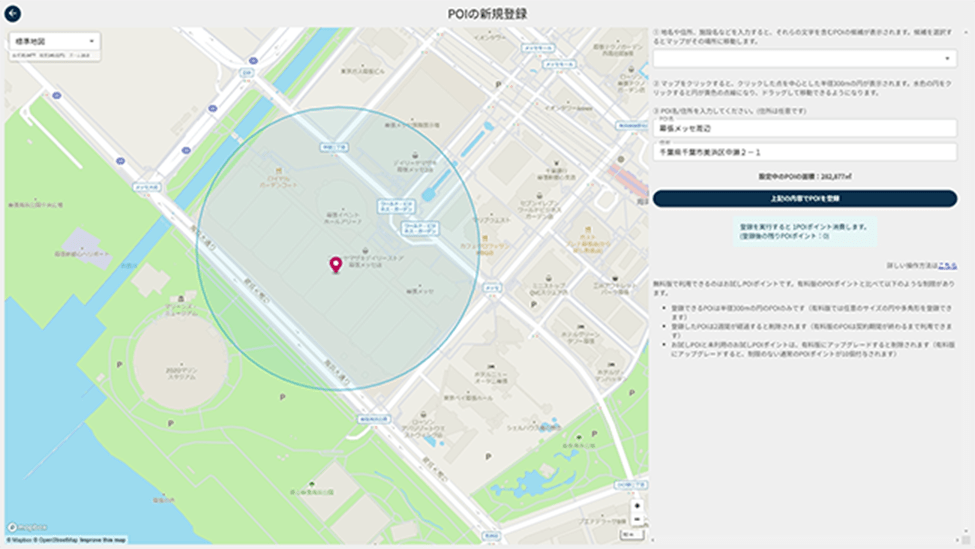Click the POI名 input field
This screenshot has width=975, height=549.
coord(804,129)
